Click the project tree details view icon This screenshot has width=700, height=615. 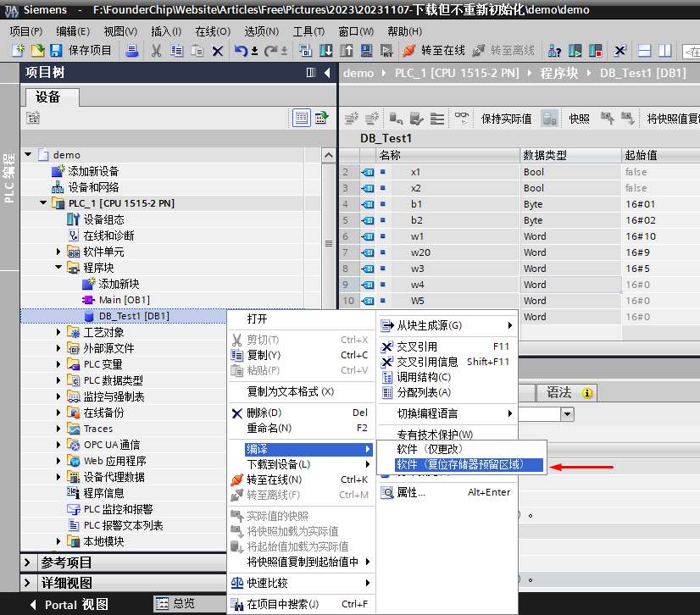coord(302,119)
